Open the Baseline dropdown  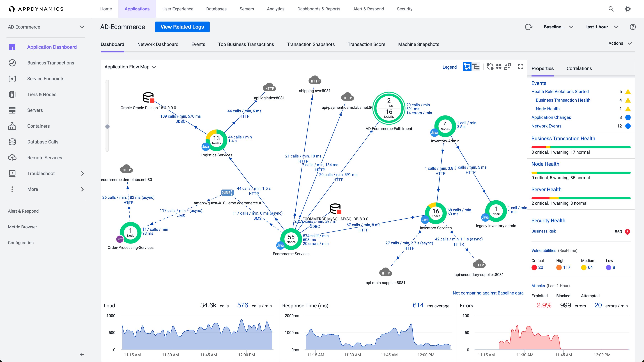[x=558, y=27]
